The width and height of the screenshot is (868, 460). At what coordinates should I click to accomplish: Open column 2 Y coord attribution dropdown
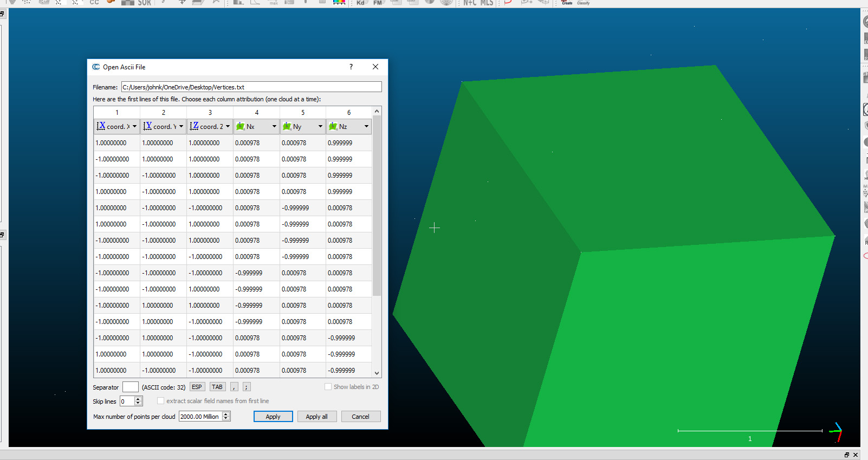tap(163, 126)
